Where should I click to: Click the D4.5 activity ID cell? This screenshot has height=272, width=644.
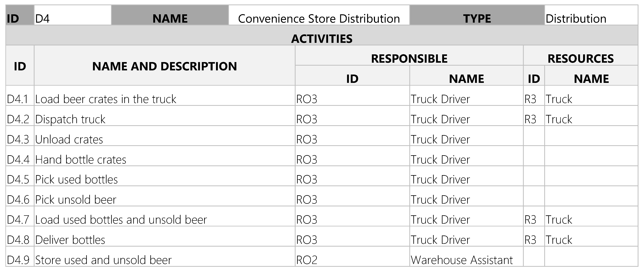coord(18,179)
